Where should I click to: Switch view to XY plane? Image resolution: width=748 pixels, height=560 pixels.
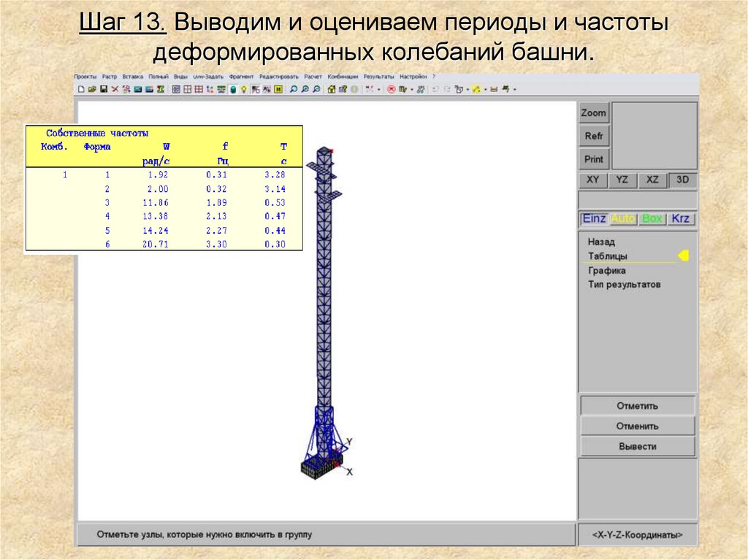tap(592, 180)
